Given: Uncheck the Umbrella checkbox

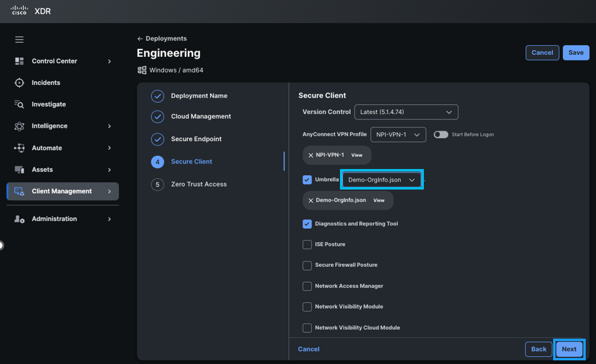Looking at the screenshot, I should pos(307,180).
